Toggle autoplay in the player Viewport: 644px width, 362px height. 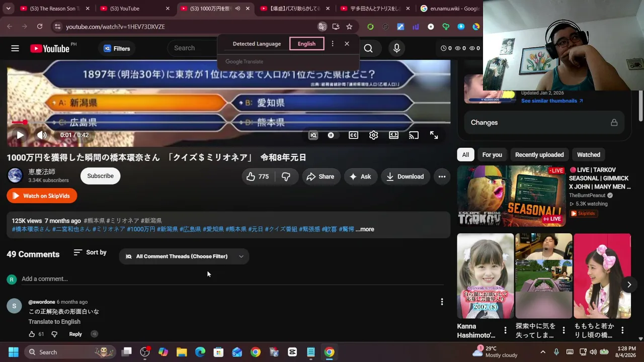pos(331,135)
